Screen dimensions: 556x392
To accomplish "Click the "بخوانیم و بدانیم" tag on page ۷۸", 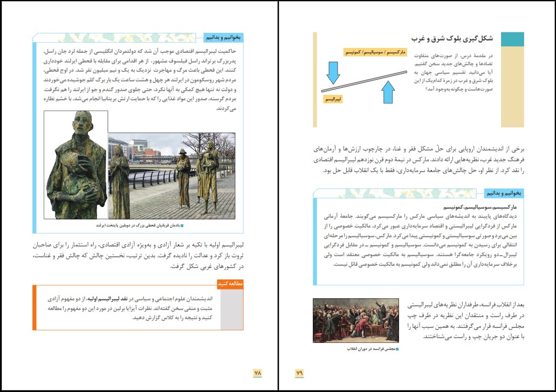I will click(223, 37).
